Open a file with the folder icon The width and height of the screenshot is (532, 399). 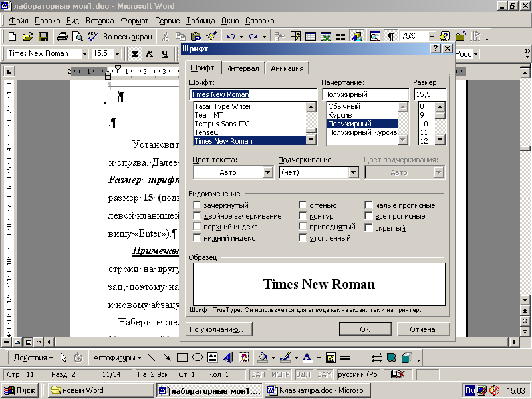point(28,37)
